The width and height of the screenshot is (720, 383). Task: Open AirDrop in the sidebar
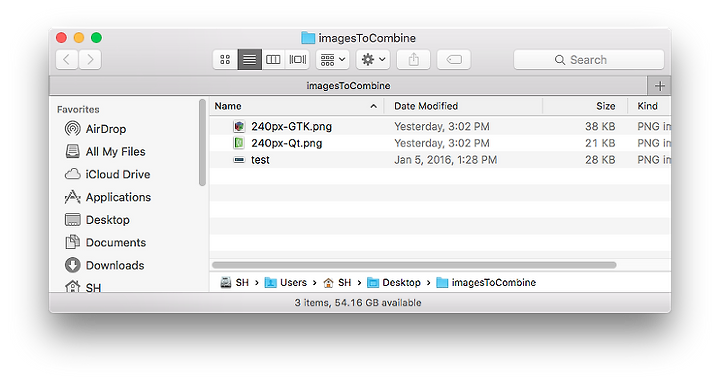(106, 129)
